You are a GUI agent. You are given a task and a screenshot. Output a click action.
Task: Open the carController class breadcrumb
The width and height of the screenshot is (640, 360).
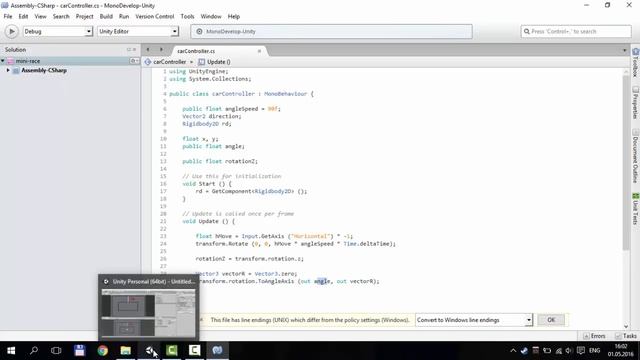169,62
